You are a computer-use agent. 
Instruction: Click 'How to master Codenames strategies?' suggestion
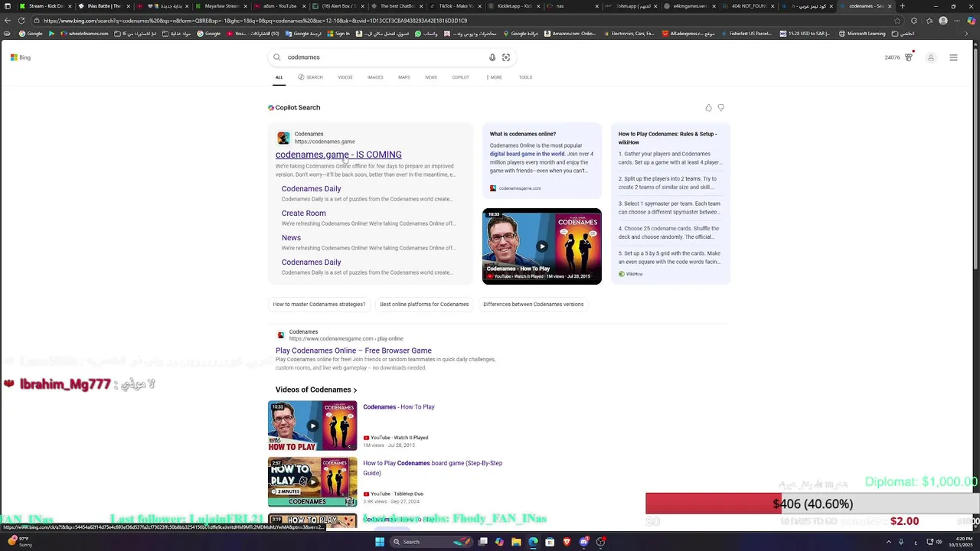(x=318, y=305)
